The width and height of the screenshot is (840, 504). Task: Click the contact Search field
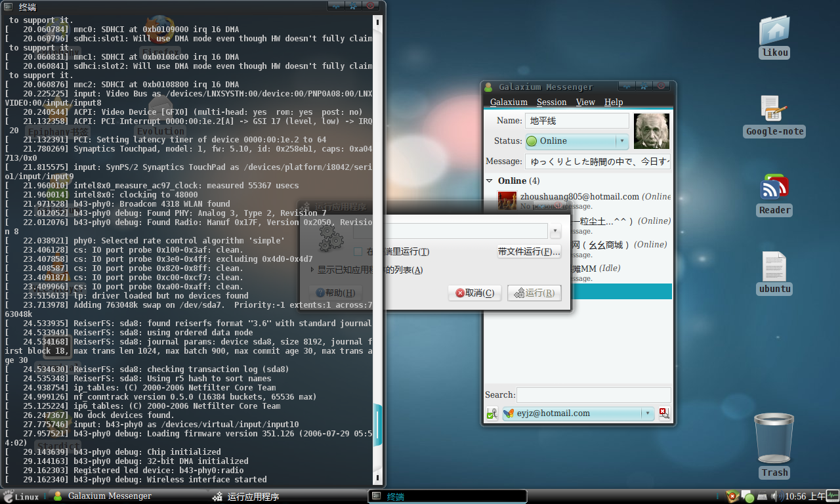594,395
